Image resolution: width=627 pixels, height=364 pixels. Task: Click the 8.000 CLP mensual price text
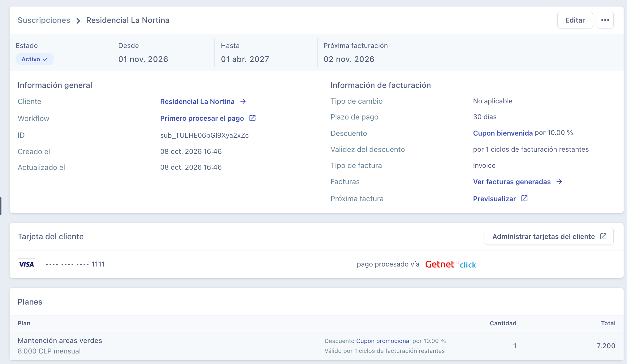point(49,351)
